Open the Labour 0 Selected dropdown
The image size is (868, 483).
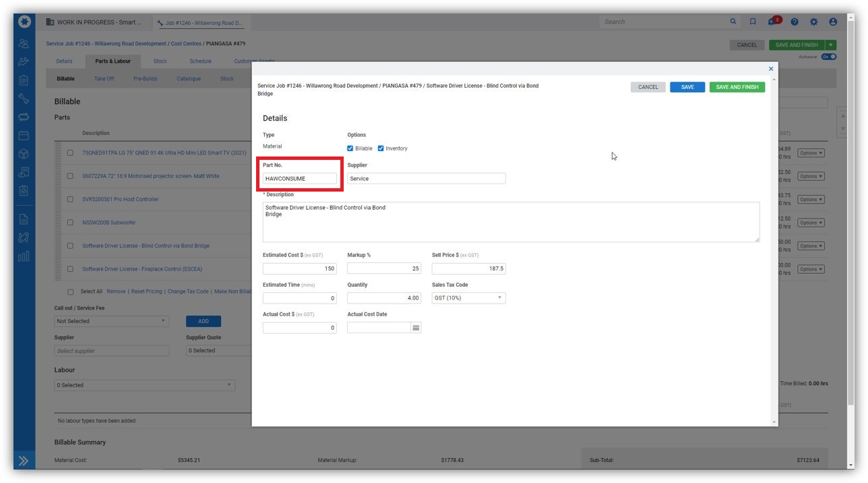[x=145, y=385]
